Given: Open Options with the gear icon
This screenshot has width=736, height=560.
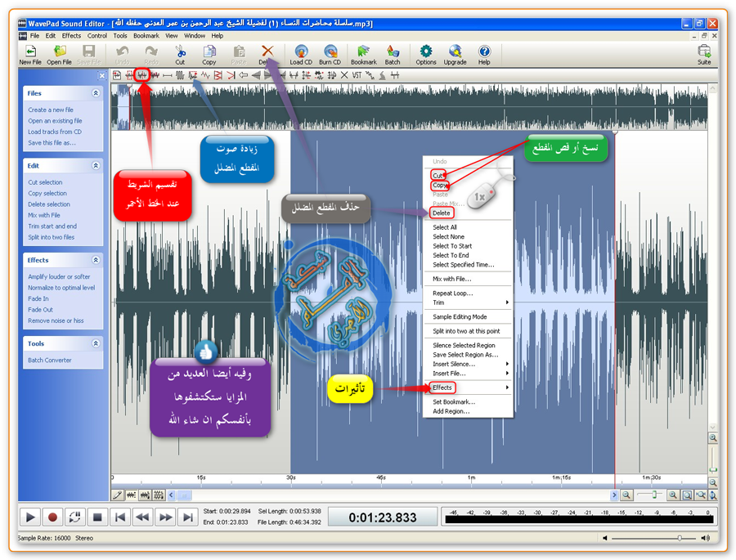Looking at the screenshot, I should point(426,55).
